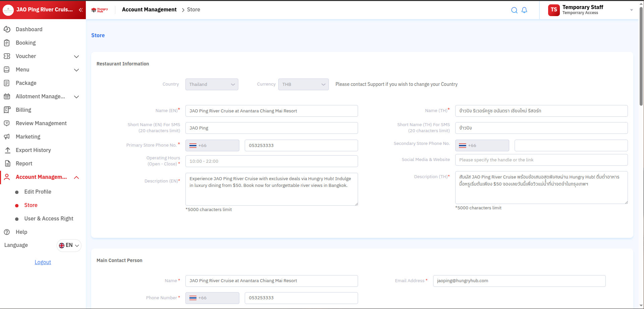
Task: Click the Social Media & Website field
Action: pyautogui.click(x=541, y=160)
